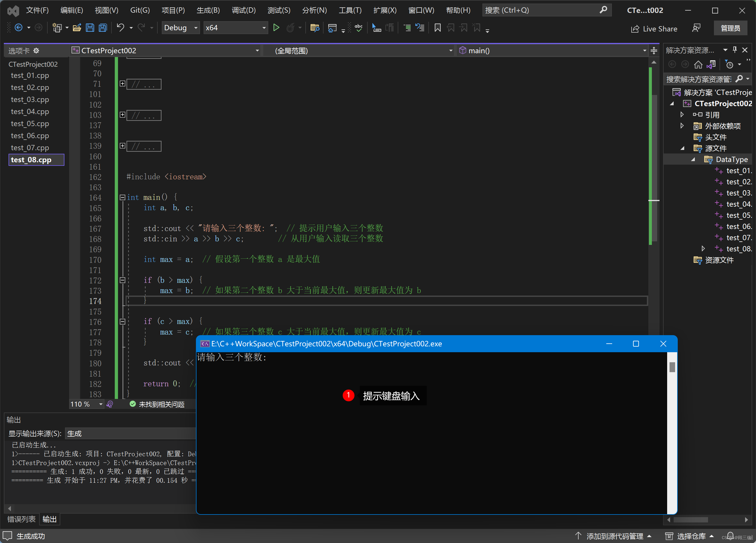Viewport: 756px width, 543px height.
Task: Click the comment selected lines icon
Action: pos(407,28)
